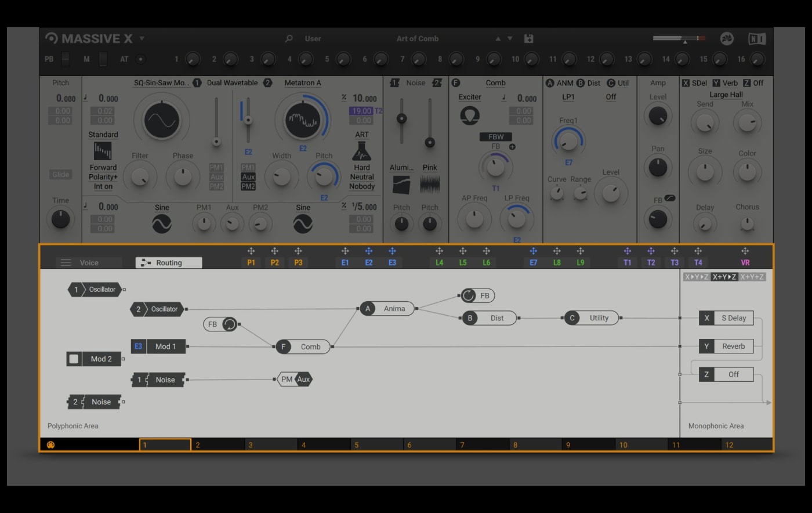
Task: Select remote performer slot 5
Action: coord(377,445)
